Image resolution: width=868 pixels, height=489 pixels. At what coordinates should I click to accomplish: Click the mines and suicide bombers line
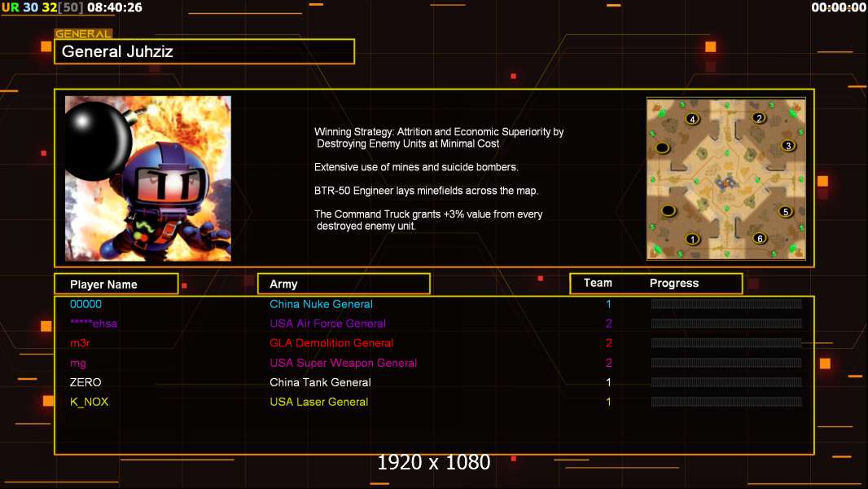coord(416,167)
